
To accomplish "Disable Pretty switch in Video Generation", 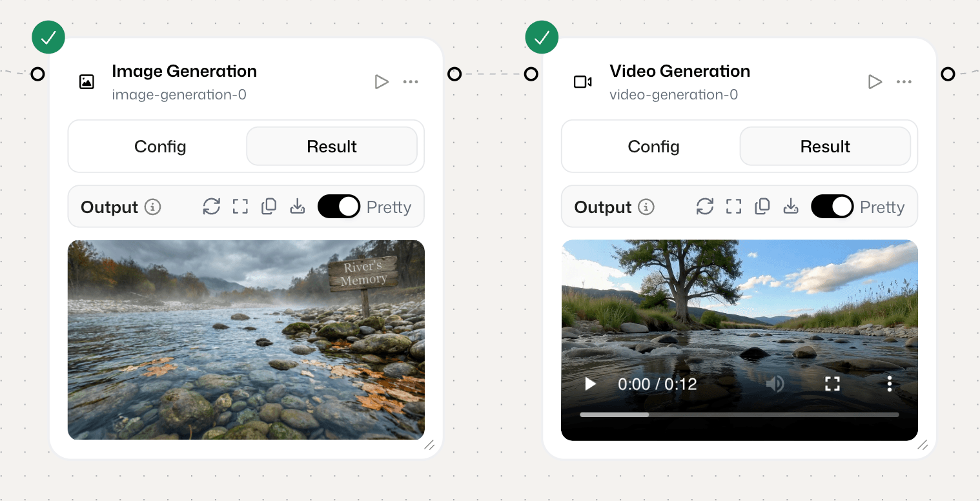I will click(832, 207).
